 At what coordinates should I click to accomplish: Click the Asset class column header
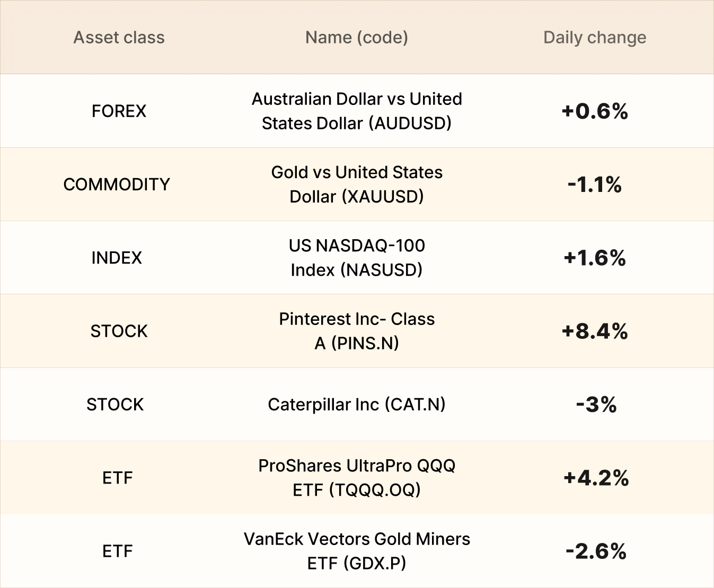[119, 38]
